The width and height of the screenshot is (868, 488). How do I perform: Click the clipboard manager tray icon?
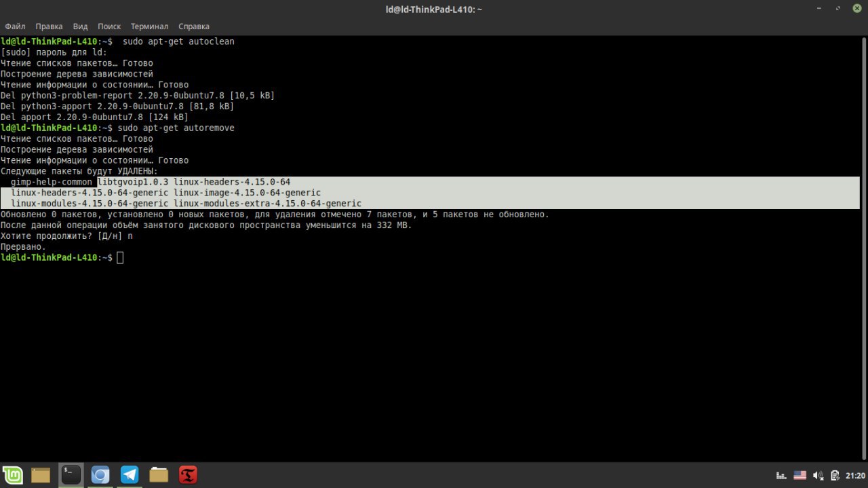tap(835, 475)
